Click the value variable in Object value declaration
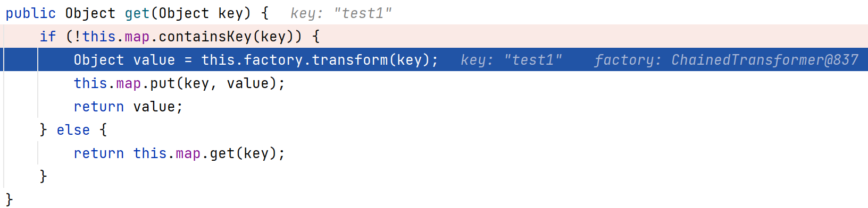This screenshot has width=868, height=208. pos(154,60)
